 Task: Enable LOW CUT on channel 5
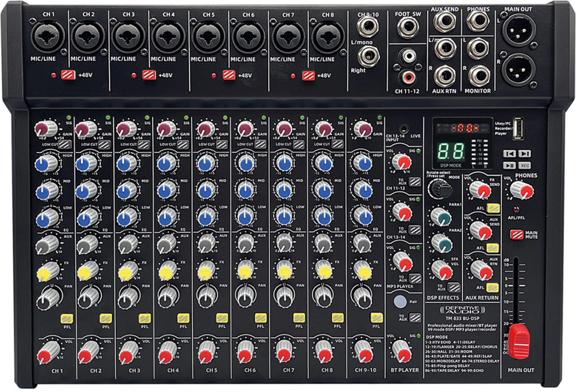point(221,144)
